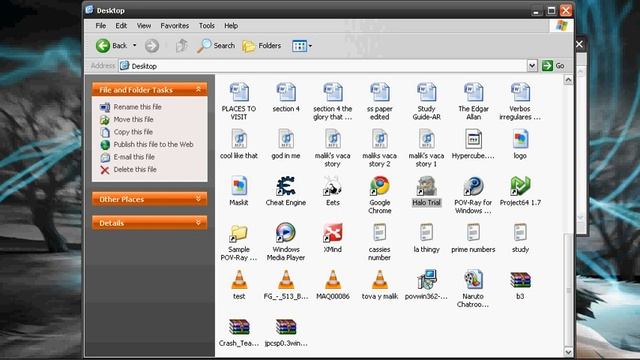
Task: Click the XMind shortcut icon
Action: pyautogui.click(x=333, y=233)
